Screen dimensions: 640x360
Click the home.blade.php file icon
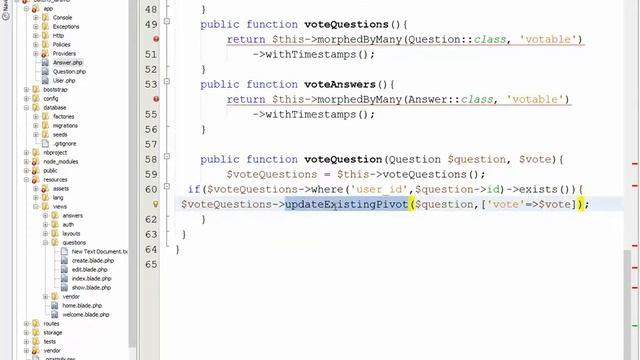tap(55, 305)
